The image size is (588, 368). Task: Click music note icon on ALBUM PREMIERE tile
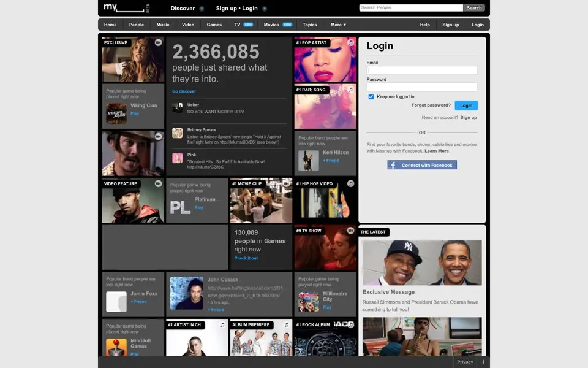tap(287, 325)
